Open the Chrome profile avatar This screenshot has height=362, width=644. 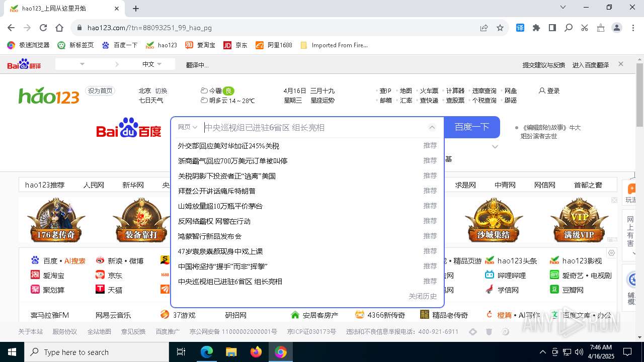pos(617,28)
